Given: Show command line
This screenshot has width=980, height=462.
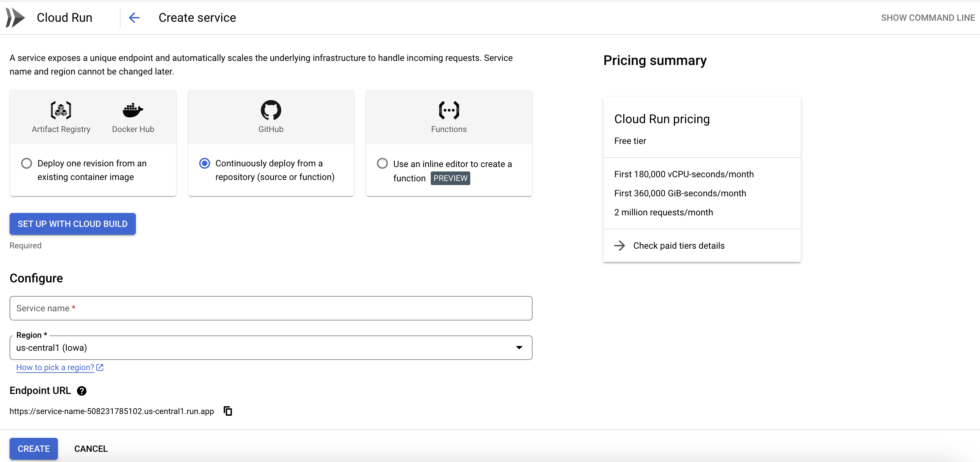Looking at the screenshot, I should [x=928, y=17].
